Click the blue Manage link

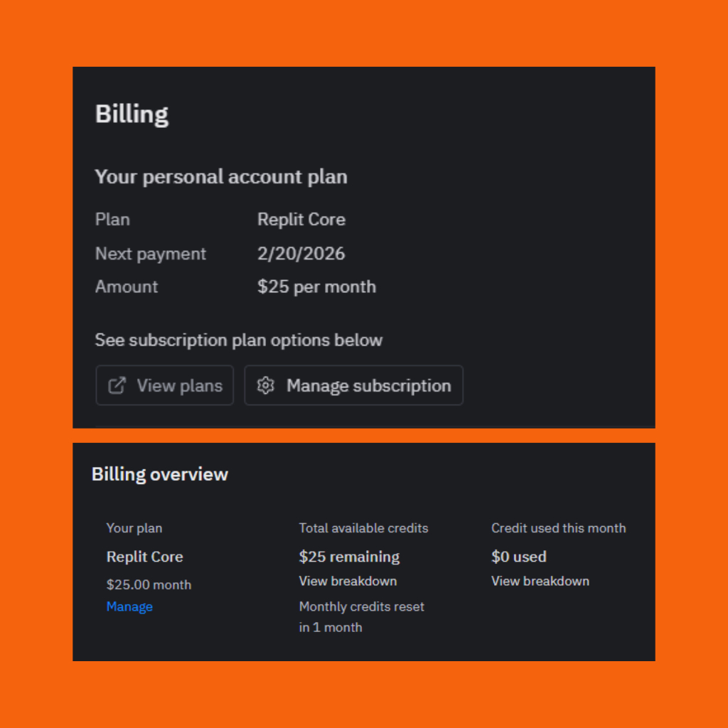point(129,606)
